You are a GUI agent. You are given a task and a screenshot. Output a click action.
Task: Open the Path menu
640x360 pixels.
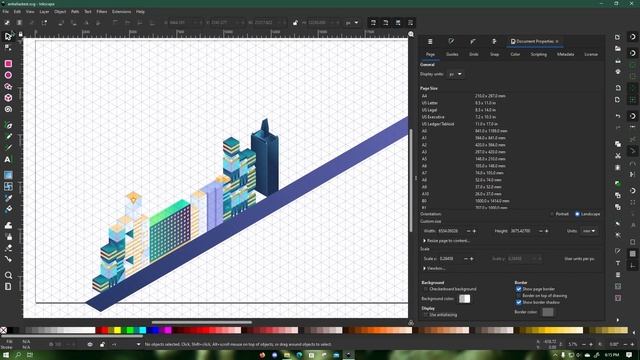(x=75, y=12)
